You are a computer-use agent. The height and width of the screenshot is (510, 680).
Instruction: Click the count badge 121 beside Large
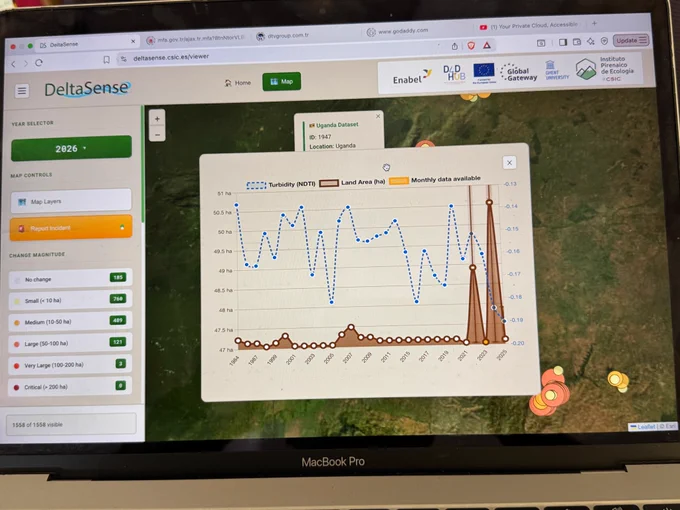[x=118, y=342]
